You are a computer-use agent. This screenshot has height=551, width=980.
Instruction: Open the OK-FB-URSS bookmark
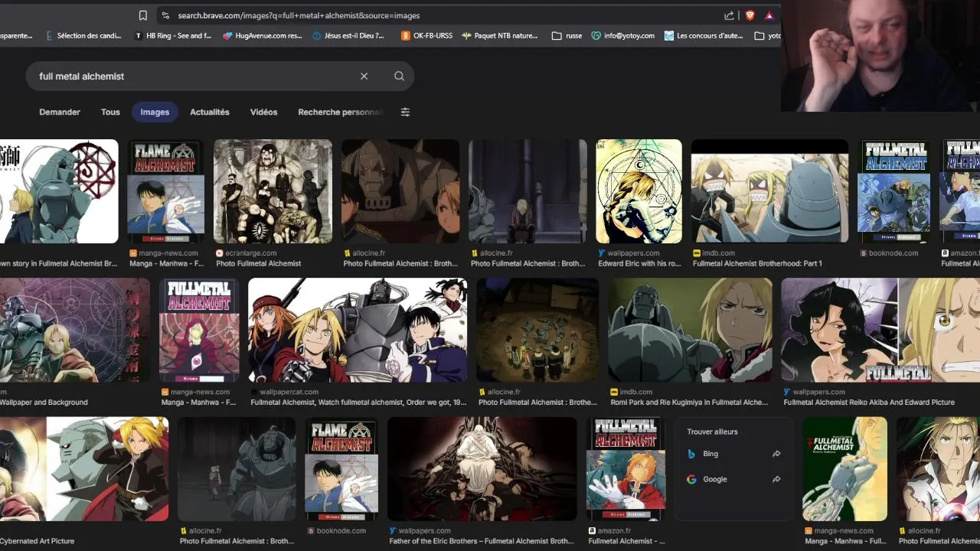tap(426, 35)
